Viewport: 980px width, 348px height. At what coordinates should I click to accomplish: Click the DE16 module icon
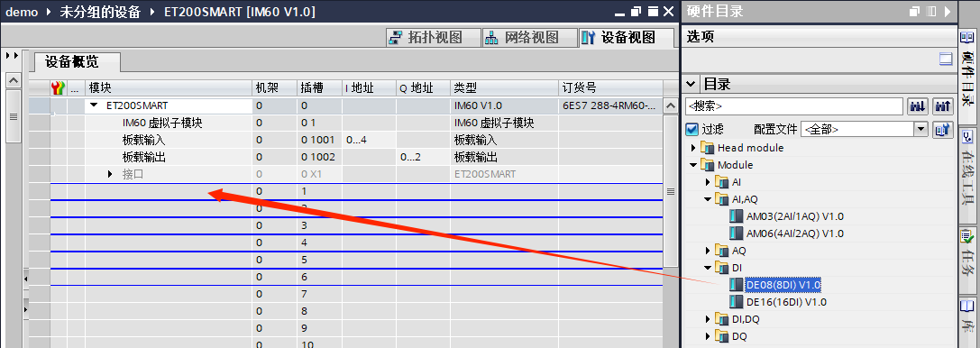click(x=737, y=302)
